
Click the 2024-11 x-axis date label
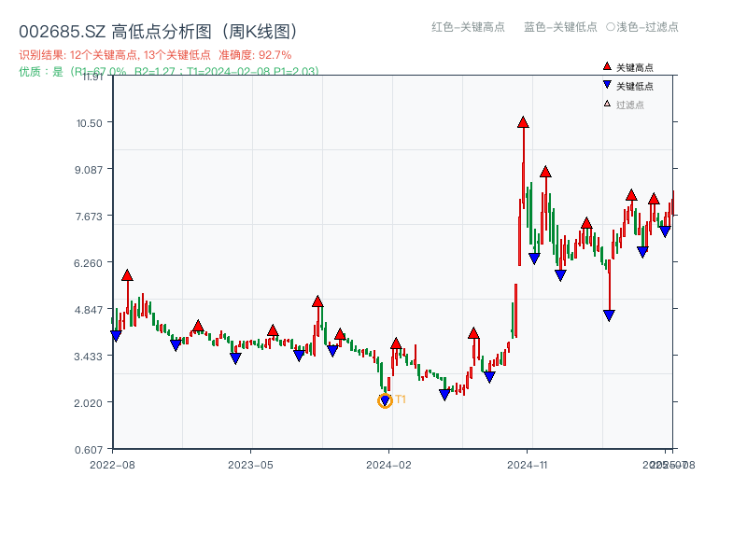tap(528, 465)
